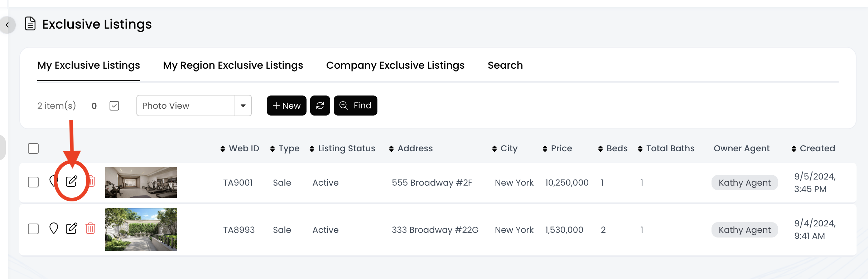The image size is (868, 279).
Task: Open edit icon for 333 Broadway #22G
Action: 72,228
